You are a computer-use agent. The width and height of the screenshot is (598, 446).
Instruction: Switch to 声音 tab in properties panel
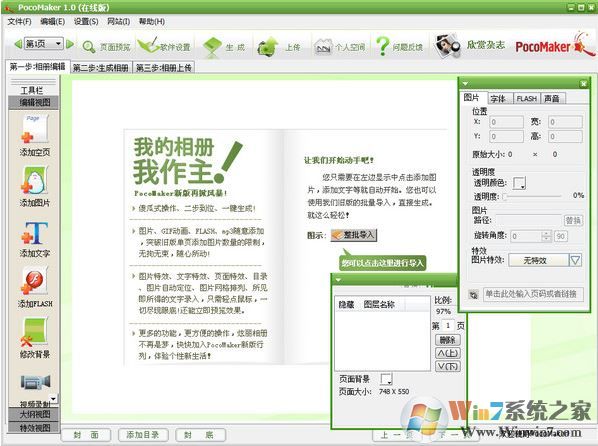pyautogui.click(x=552, y=98)
